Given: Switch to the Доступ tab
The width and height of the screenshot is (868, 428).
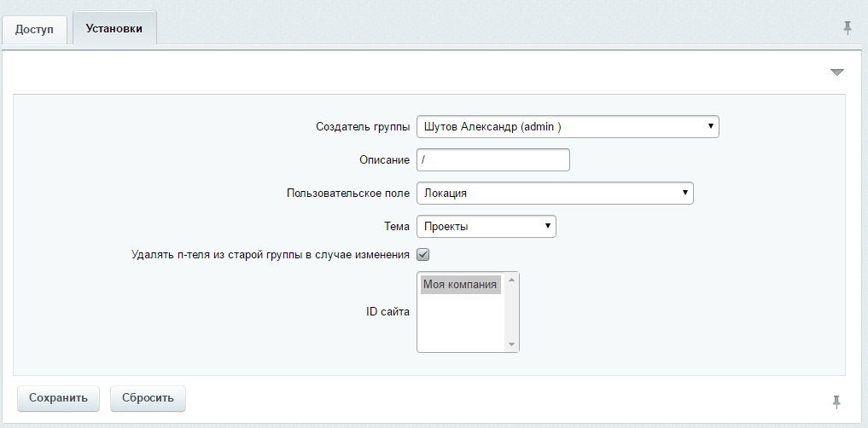Looking at the screenshot, I should click(x=34, y=29).
